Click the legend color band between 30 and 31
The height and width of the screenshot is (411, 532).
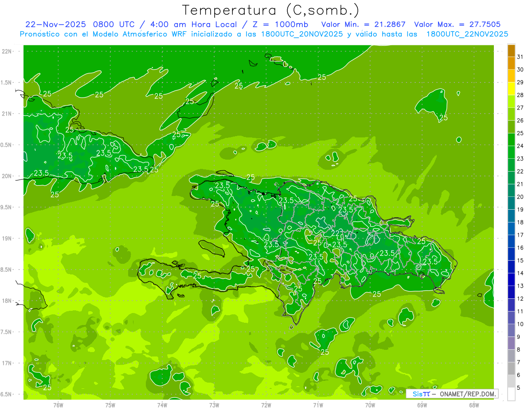[x=511, y=63]
